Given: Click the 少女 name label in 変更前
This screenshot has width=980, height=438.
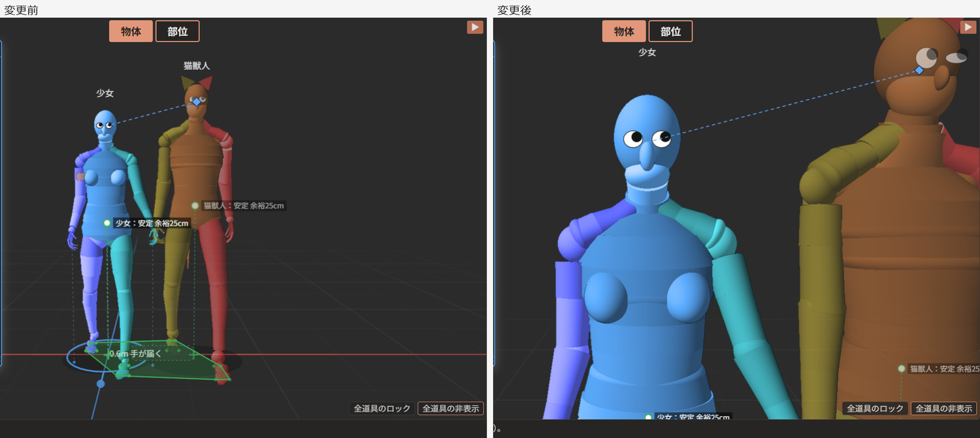Looking at the screenshot, I should tap(105, 93).
